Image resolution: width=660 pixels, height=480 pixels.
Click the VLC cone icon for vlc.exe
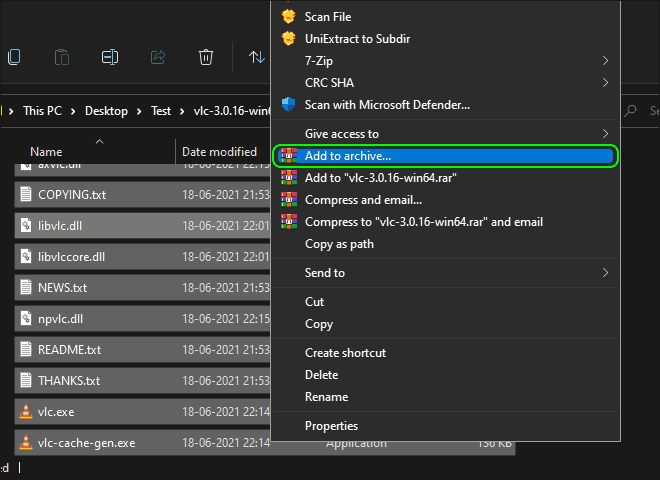(26, 411)
